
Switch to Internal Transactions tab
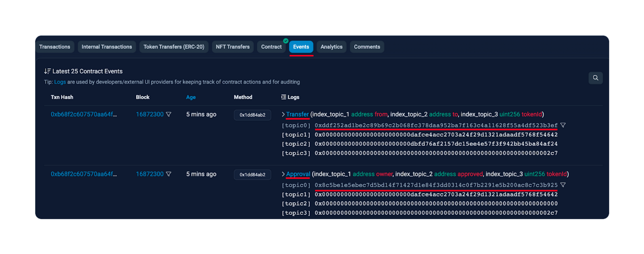(107, 47)
